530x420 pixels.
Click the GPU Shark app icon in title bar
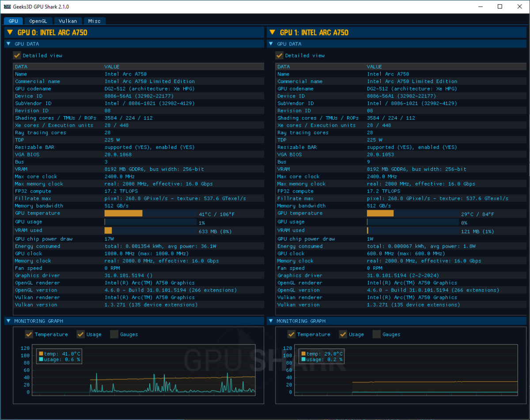pos(7,7)
